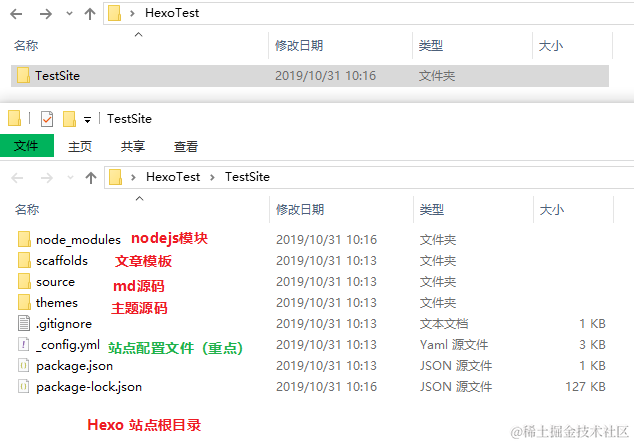634x444 pixels.
Task: Click package-lock.json file name
Action: point(89,387)
